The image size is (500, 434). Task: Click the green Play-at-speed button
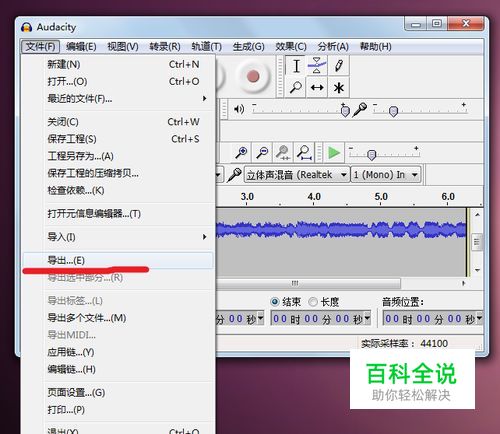pos(334,153)
